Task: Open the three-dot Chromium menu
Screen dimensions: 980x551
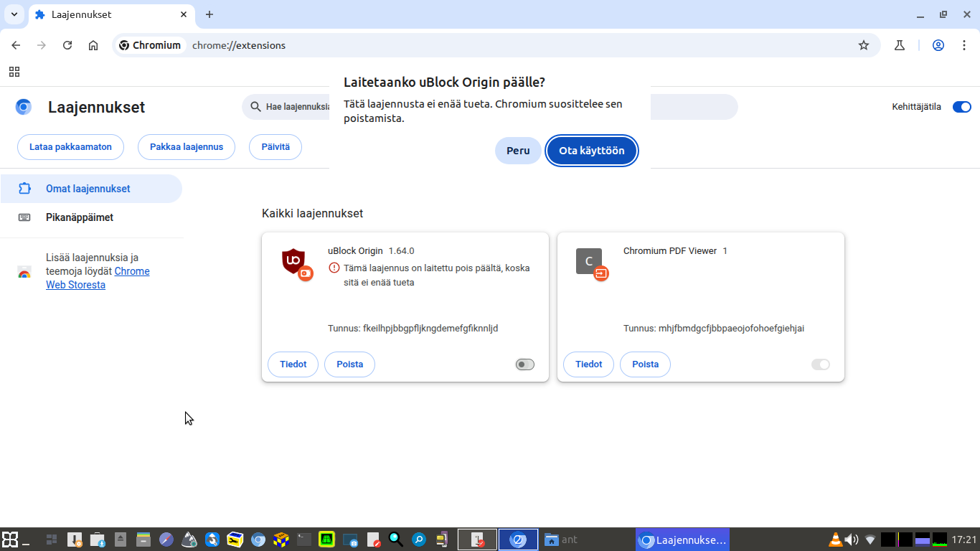Action: [962, 45]
